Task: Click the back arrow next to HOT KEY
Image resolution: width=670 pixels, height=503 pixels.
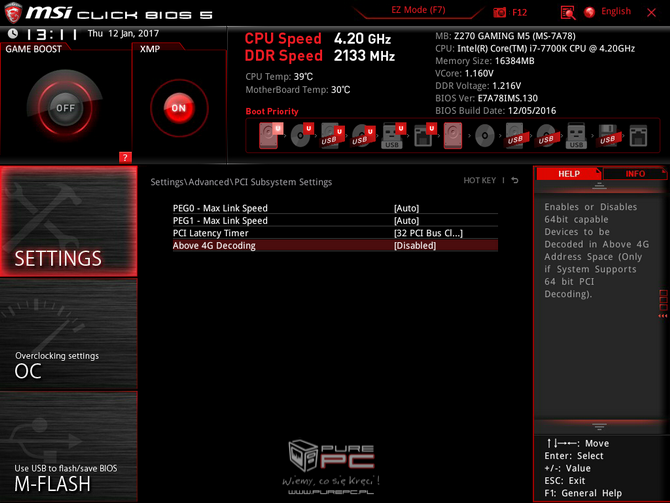Action: coord(515,180)
